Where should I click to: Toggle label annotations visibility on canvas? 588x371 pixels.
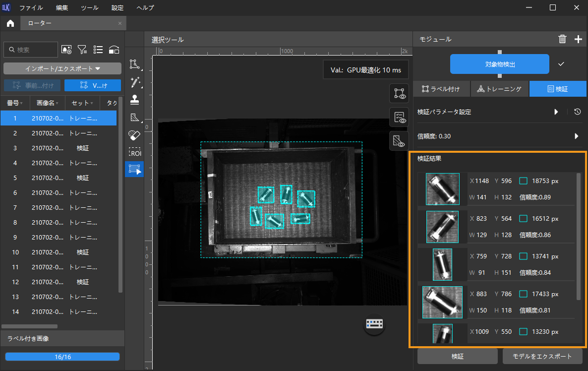(x=399, y=93)
